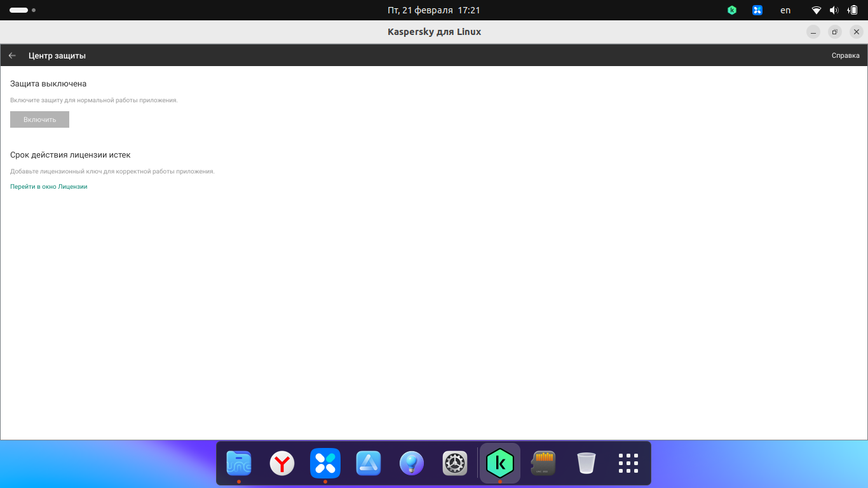The width and height of the screenshot is (868, 488).
Task: Click the Включить protection button
Action: [x=39, y=119]
